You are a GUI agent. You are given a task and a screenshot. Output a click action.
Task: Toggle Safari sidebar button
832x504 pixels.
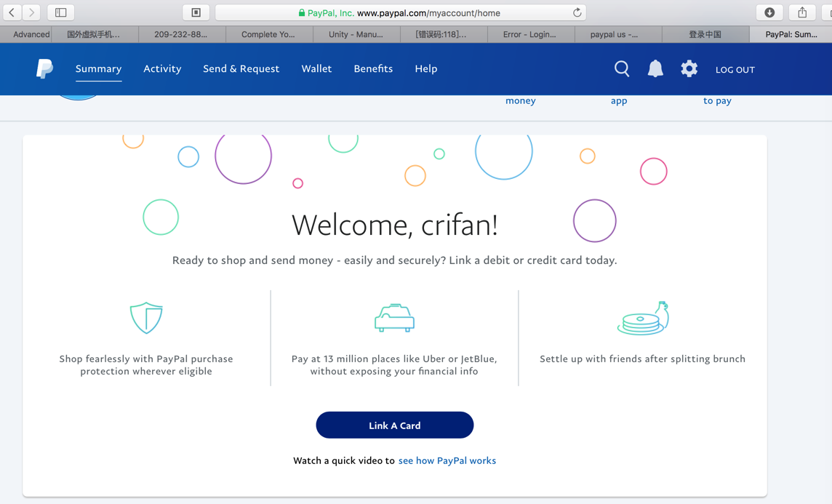(61, 12)
